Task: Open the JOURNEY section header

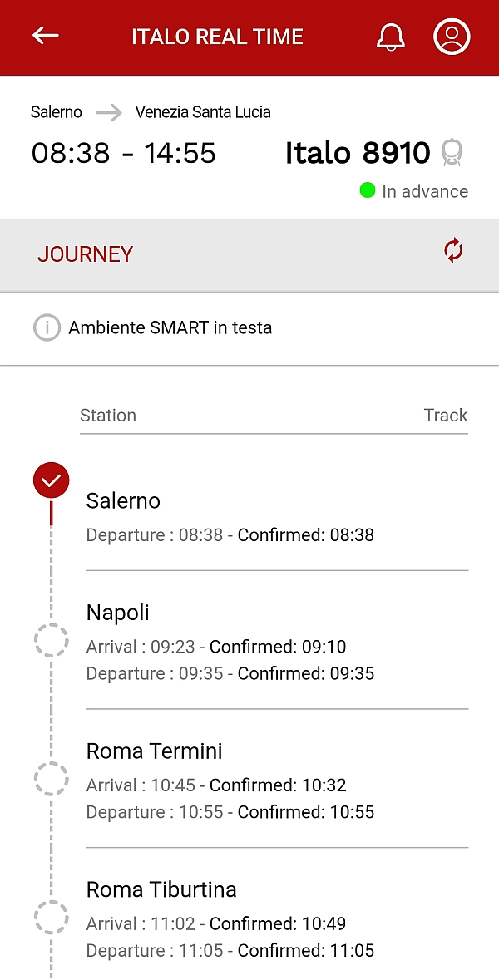Action: (85, 254)
